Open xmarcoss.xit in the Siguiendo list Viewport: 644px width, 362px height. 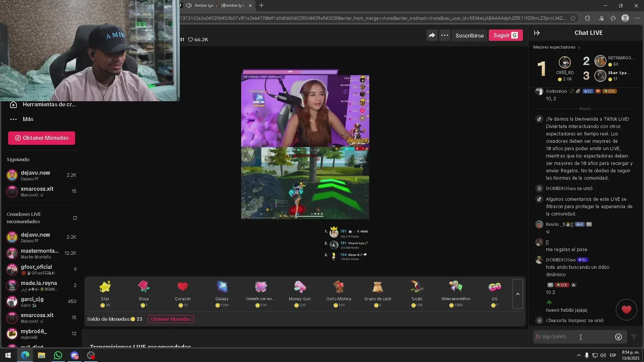41,191
